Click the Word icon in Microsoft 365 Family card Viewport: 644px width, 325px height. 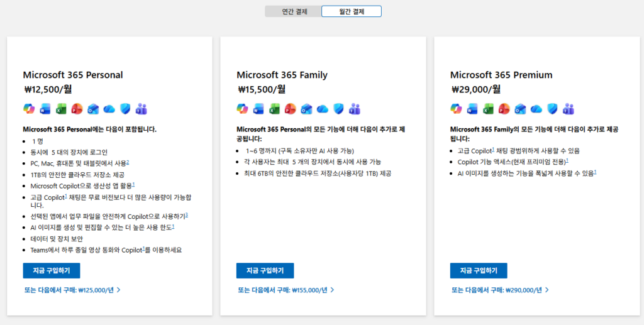tap(258, 109)
